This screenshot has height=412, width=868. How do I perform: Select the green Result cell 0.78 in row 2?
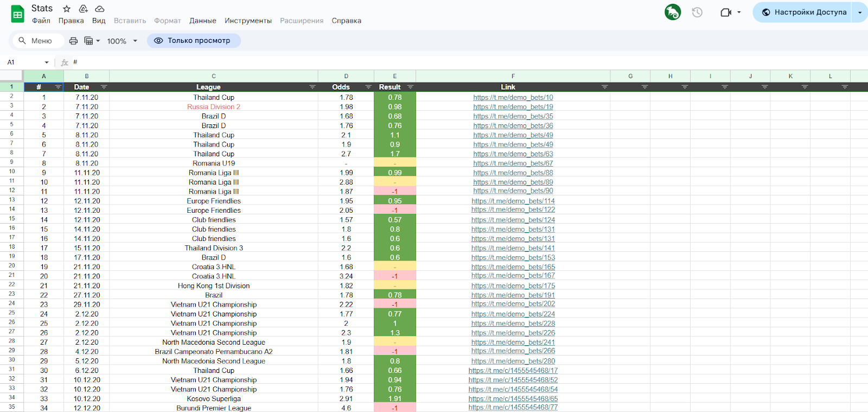pos(395,98)
